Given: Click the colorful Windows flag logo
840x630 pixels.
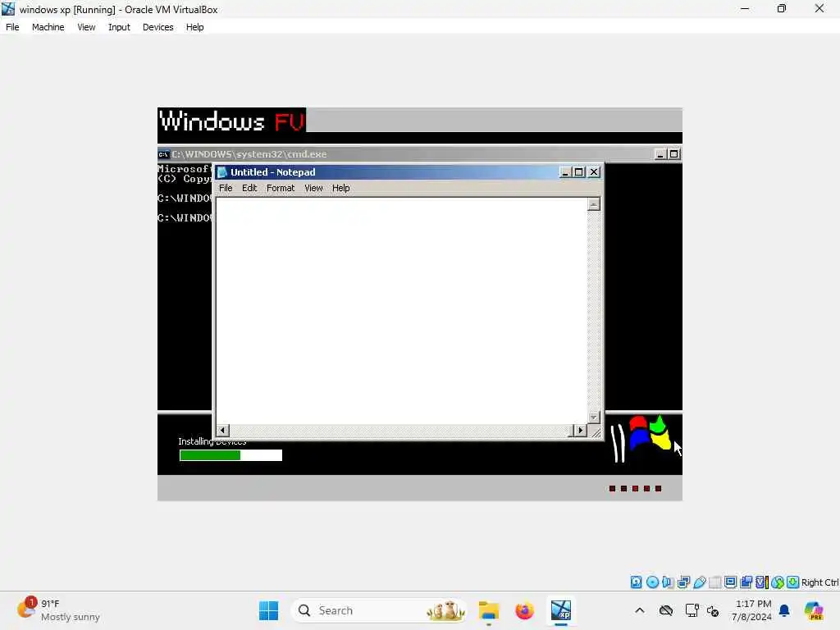Looking at the screenshot, I should click(x=650, y=434).
